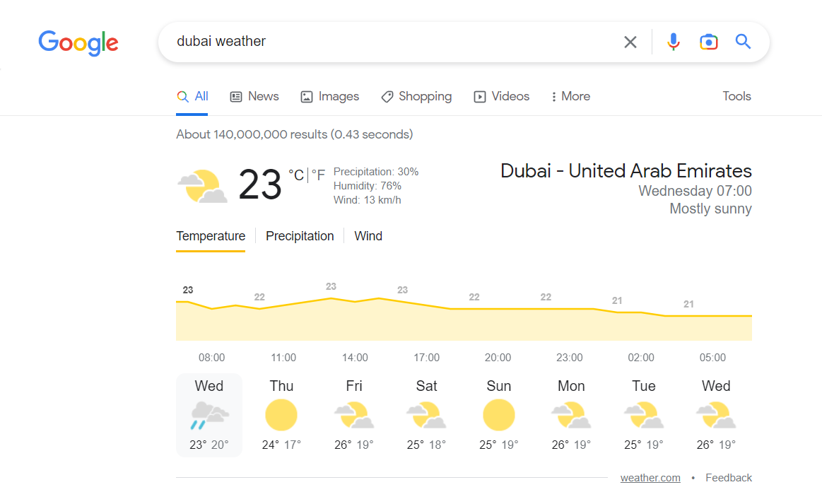Select Saturday's partly cloudy forecast
The height and width of the screenshot is (504, 822).
[x=426, y=415]
